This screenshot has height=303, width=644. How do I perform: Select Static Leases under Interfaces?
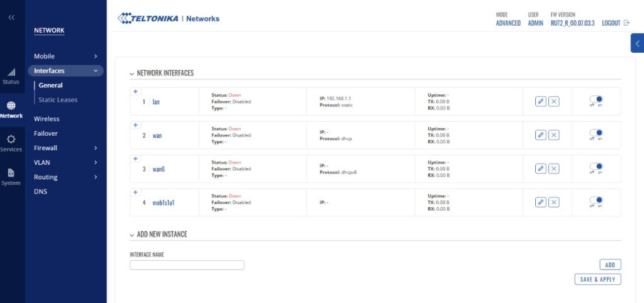click(x=58, y=100)
